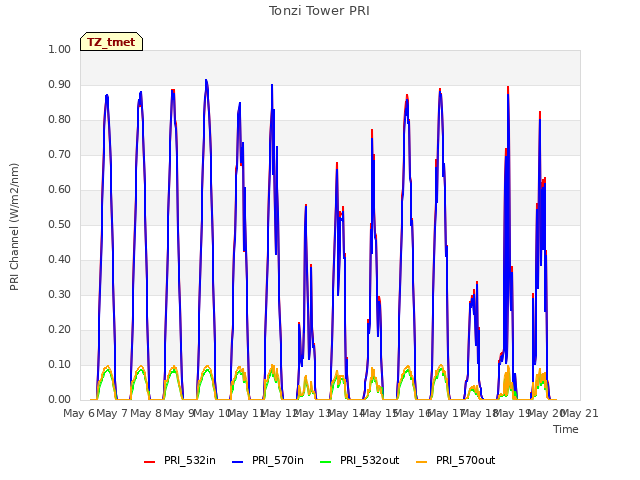Click the orange PRI_570out legend swatch
This screenshot has height=480, width=640.
[422, 462]
